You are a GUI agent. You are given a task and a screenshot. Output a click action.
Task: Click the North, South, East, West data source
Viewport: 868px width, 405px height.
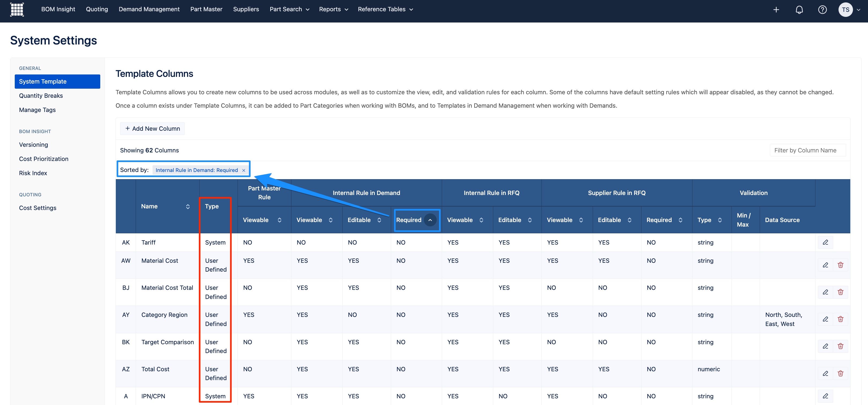coord(783,319)
